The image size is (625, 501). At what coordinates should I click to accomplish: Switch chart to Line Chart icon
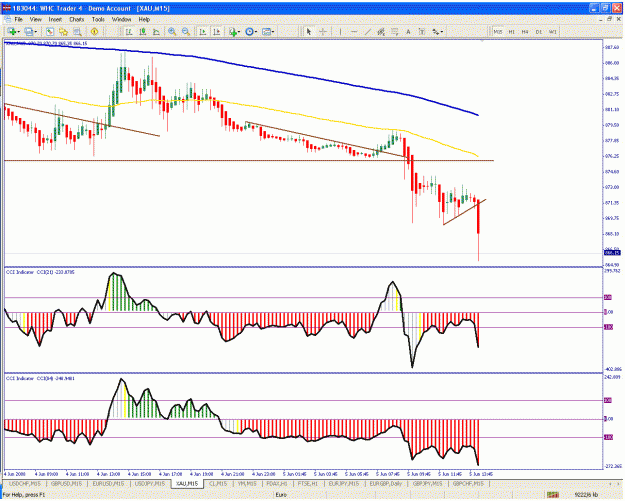[156, 31]
